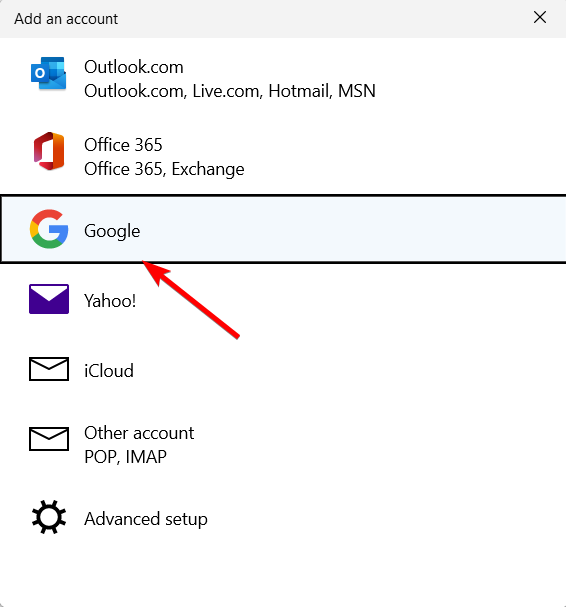The height and width of the screenshot is (607, 566).
Task: Select the iCloud label text
Action: coord(109,371)
